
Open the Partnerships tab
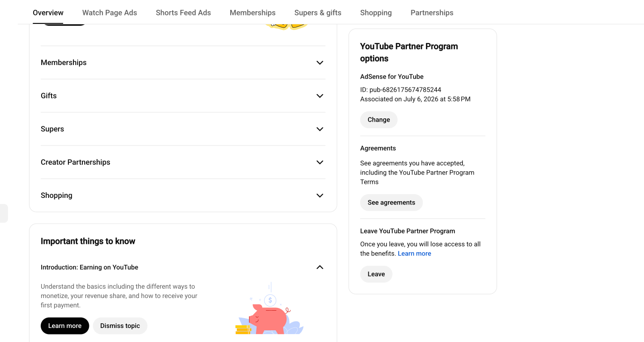tap(432, 13)
